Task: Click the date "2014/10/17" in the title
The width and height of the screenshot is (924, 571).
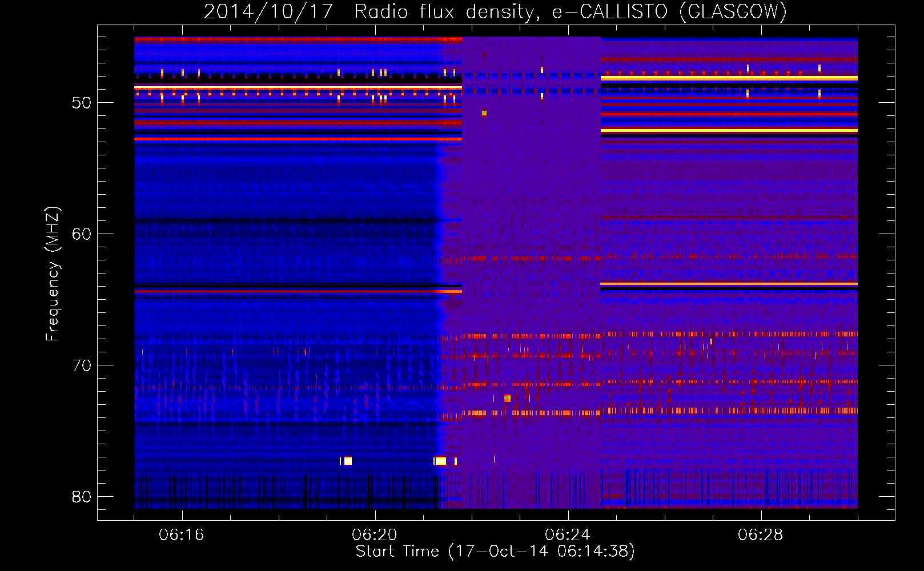Action: click(x=268, y=12)
